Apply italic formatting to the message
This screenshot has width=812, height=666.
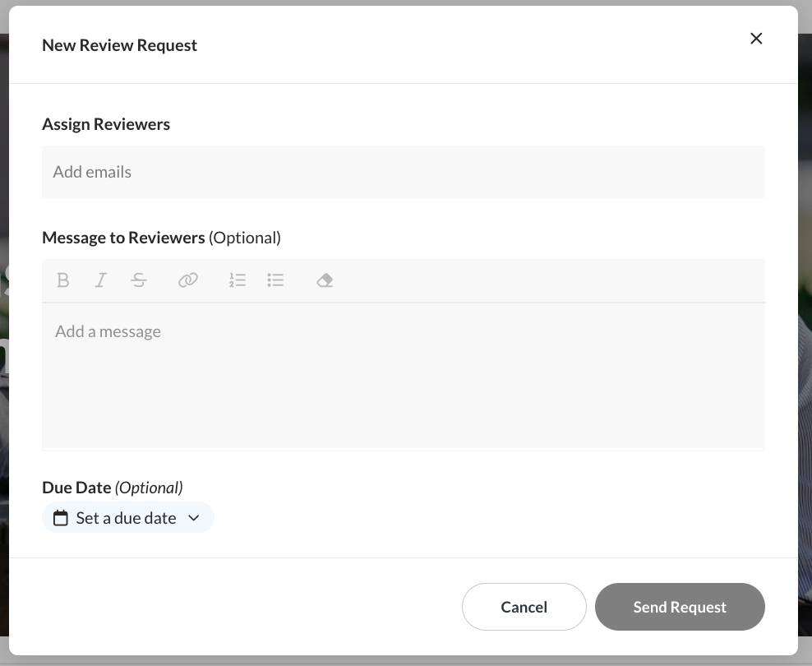101,280
